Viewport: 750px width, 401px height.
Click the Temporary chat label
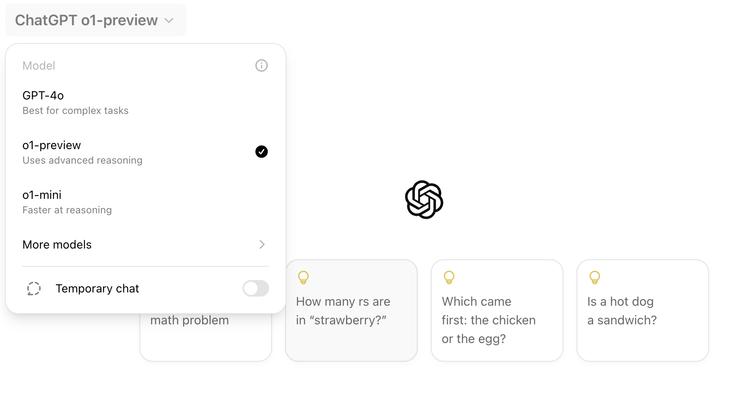[x=97, y=289]
